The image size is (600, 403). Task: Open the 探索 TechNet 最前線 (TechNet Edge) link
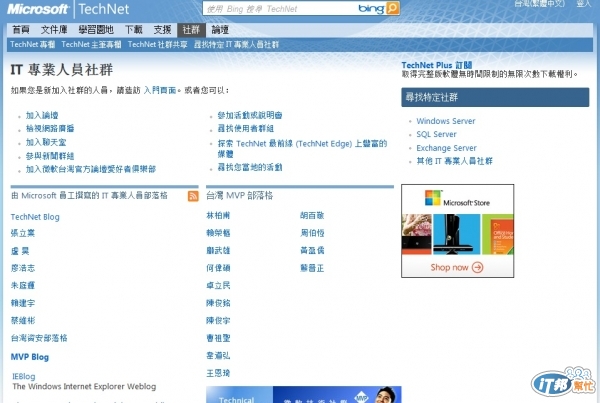coord(302,148)
